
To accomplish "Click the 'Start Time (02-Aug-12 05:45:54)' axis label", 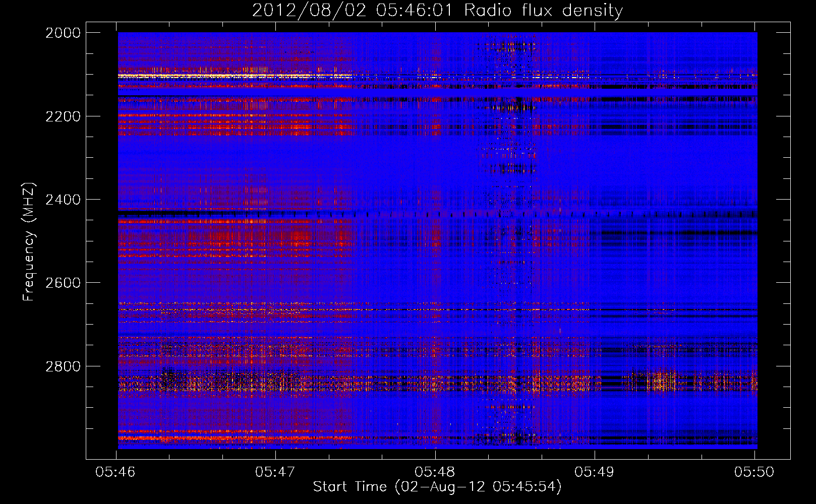I will click(x=437, y=486).
